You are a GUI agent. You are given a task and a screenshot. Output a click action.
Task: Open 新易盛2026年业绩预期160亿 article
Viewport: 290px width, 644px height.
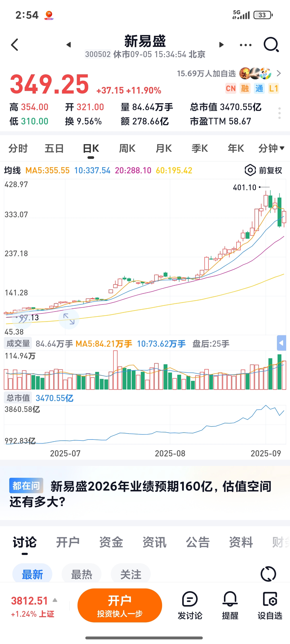click(x=140, y=494)
